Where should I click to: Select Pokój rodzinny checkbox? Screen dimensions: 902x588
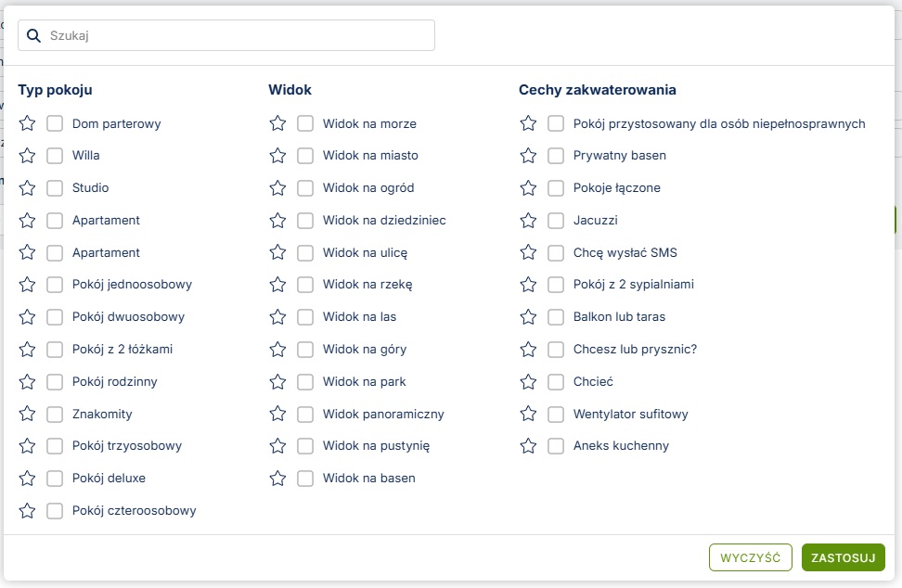[x=55, y=382]
